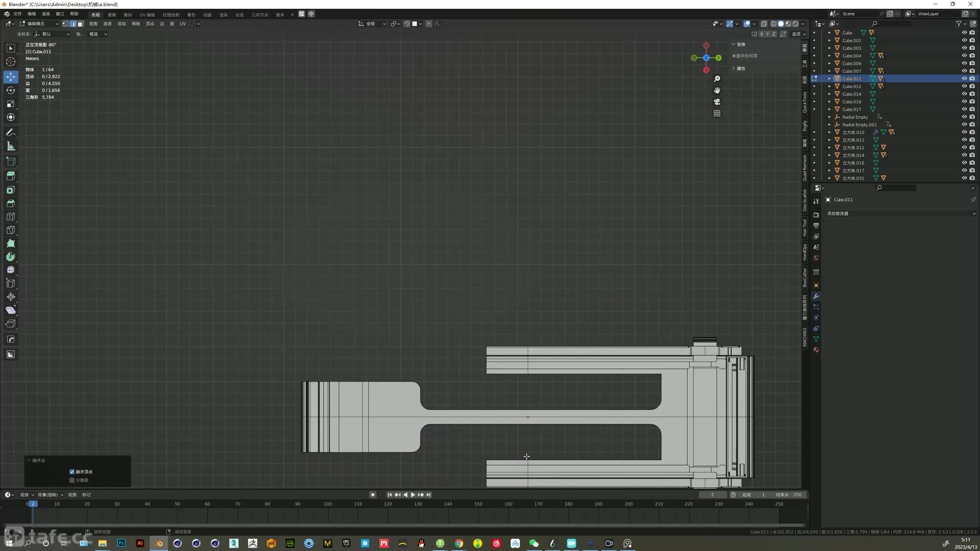The image size is (980, 551).
Task: Select the Bevel tool
Action: (11, 203)
